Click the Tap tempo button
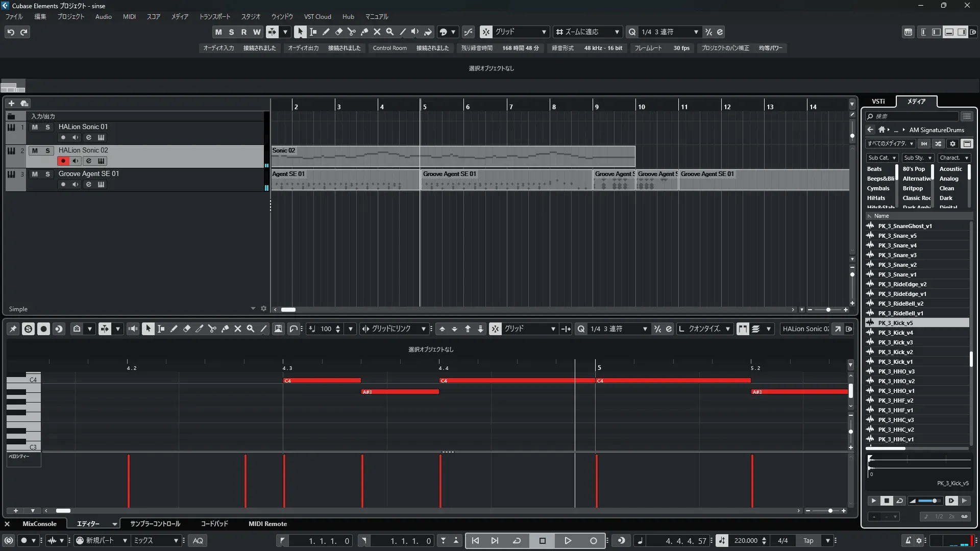The height and width of the screenshot is (551, 980). (808, 541)
